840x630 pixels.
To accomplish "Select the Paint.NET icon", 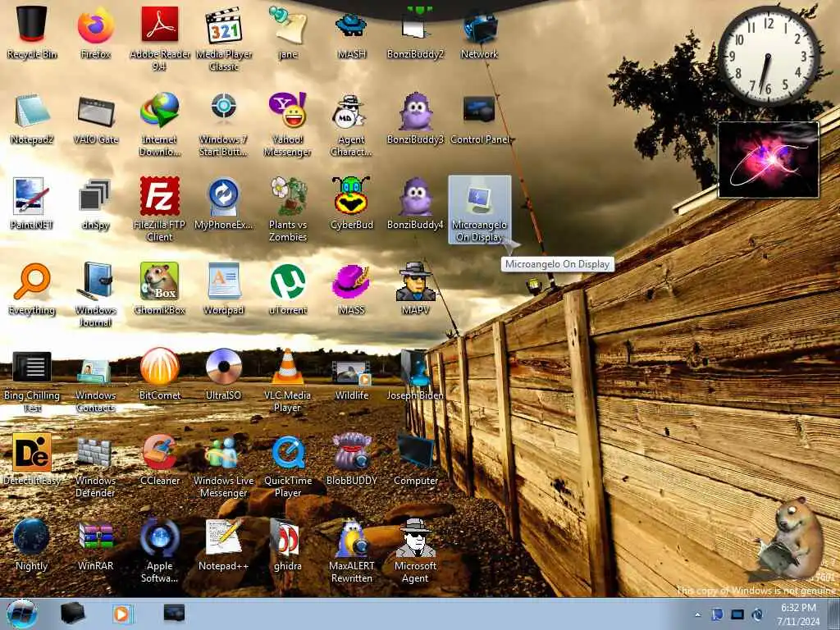I will tap(32, 204).
